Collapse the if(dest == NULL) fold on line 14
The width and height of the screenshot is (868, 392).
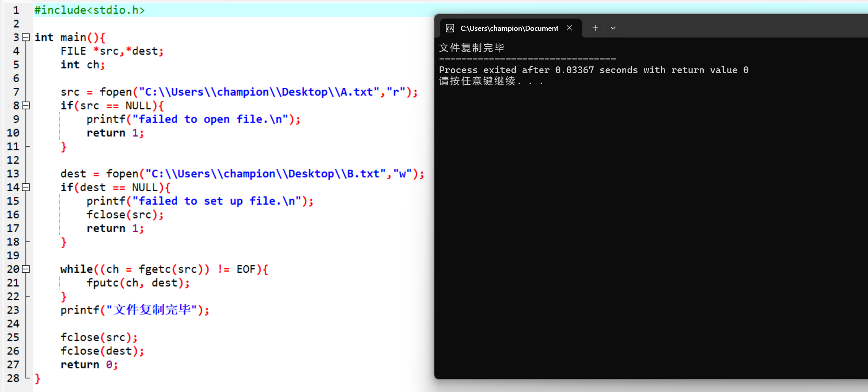pos(26,187)
